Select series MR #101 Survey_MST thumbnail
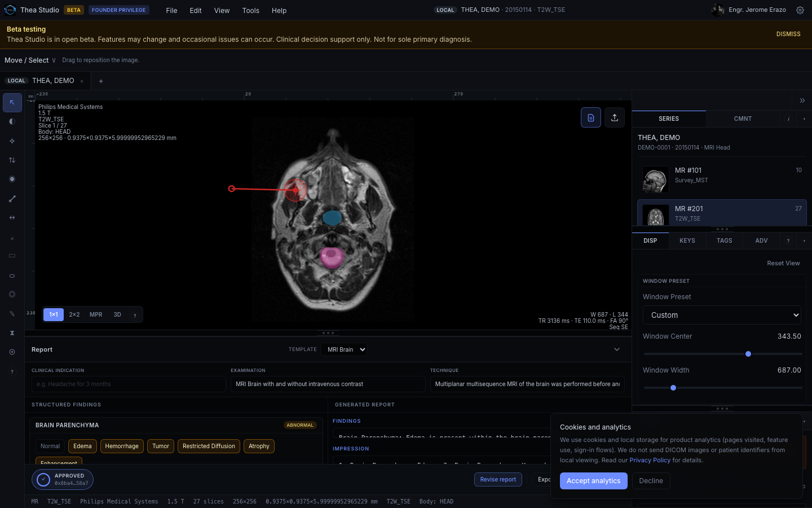Viewport: 812px width, 508px height. (x=655, y=179)
